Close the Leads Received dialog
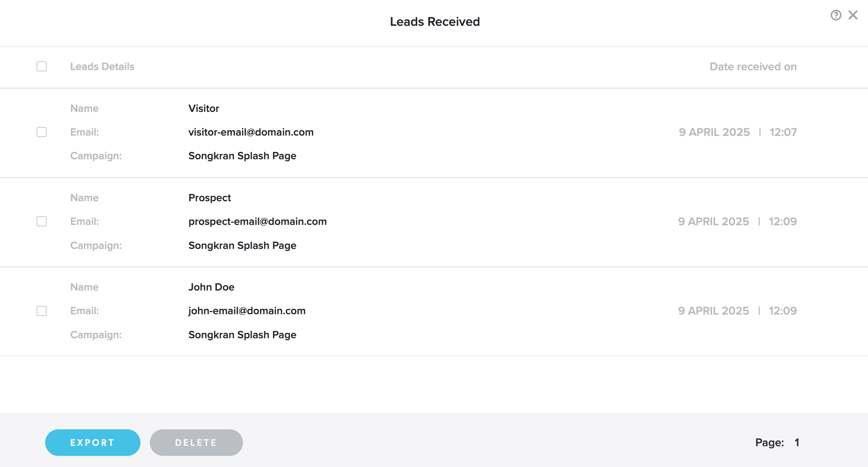Viewport: 868px width, 467px height. pos(853,15)
